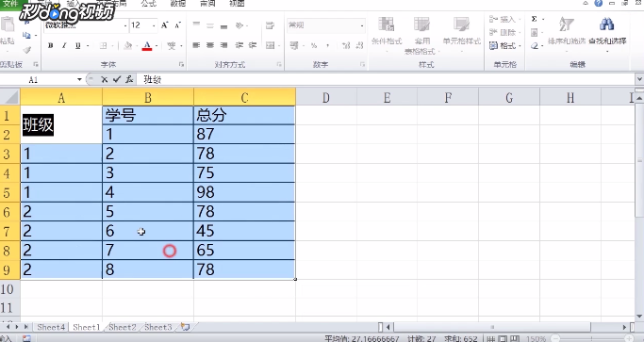This screenshot has height=342, width=644.
Task: Expand the formula bar
Action: point(639,79)
